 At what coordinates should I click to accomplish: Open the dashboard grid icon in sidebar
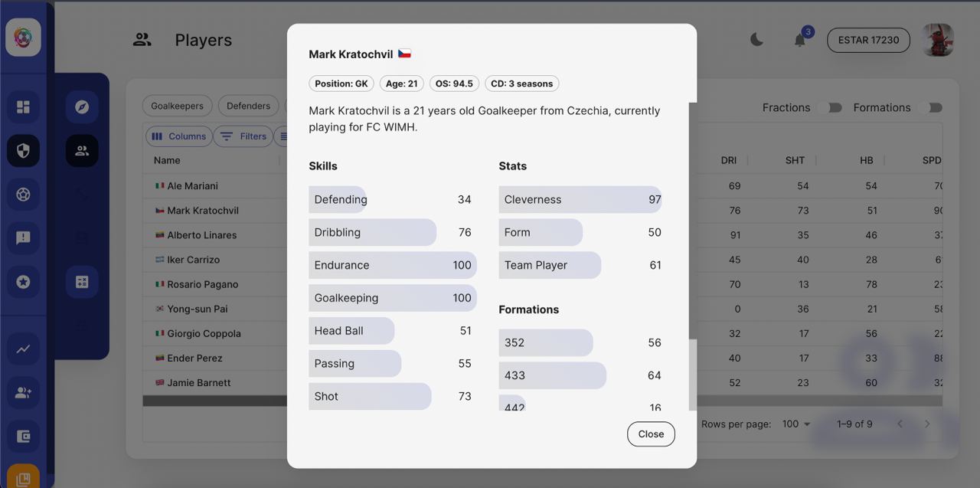pyautogui.click(x=23, y=107)
